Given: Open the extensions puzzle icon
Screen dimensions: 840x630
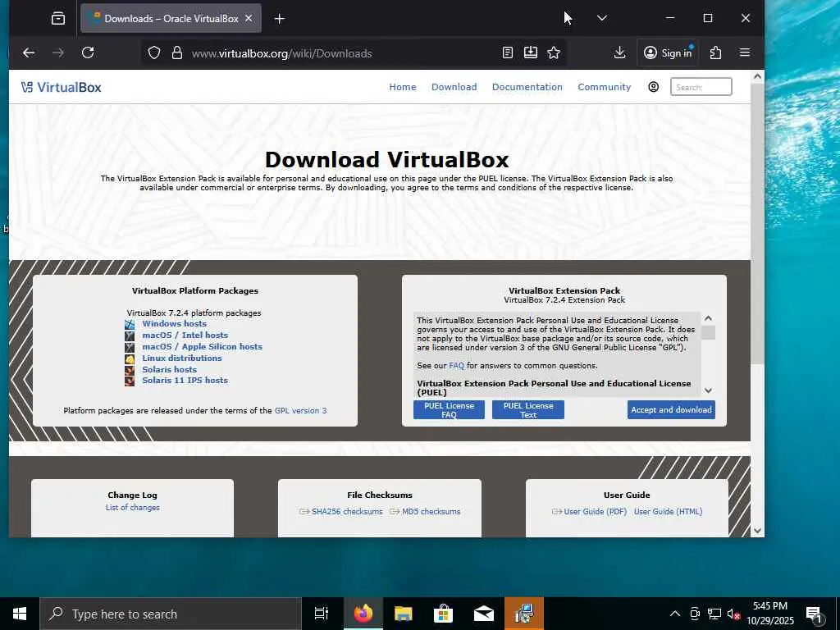Looking at the screenshot, I should (x=715, y=52).
